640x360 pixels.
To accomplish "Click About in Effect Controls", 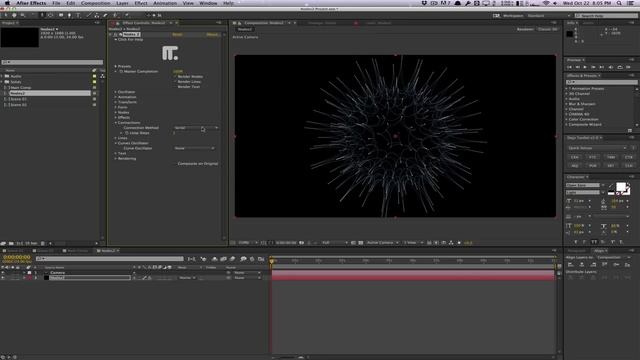I will [x=212, y=34].
